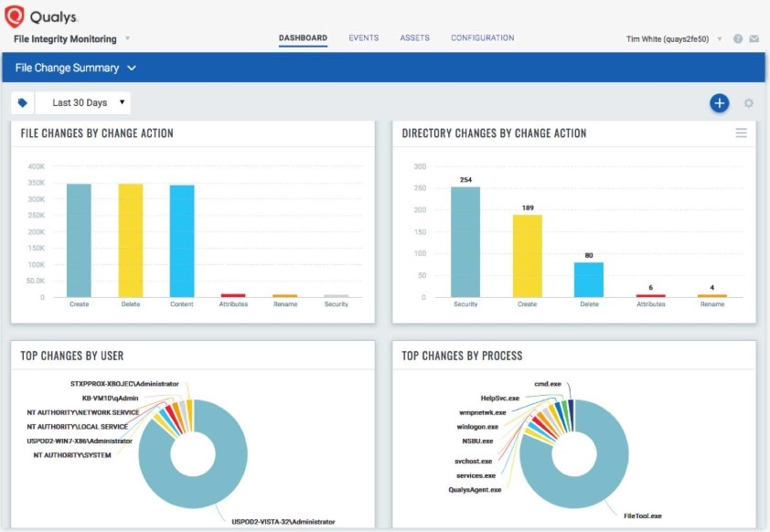The image size is (770, 532).
Task: Click the FileTool.exe process label
Action: (643, 516)
